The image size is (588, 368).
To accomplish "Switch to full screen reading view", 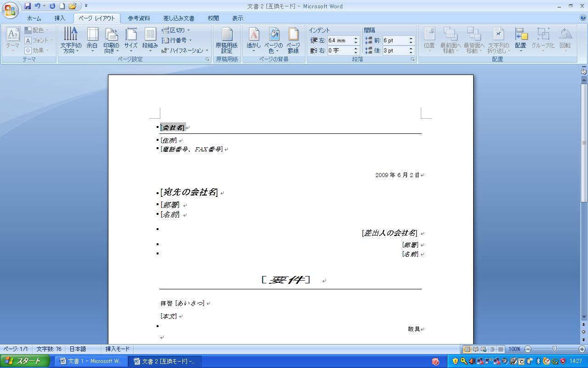I will point(476,349).
